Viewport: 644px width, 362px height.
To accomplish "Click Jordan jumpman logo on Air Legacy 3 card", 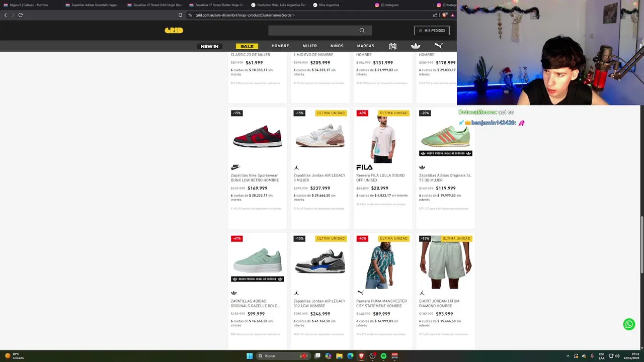I will [296, 167].
